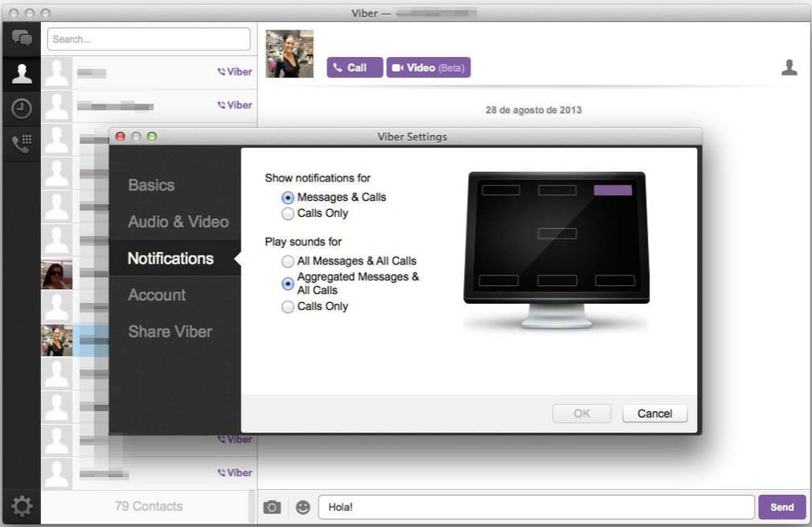Image resolution: width=812 pixels, height=527 pixels.
Task: Open the smiley emoticon picker
Action: 302,508
